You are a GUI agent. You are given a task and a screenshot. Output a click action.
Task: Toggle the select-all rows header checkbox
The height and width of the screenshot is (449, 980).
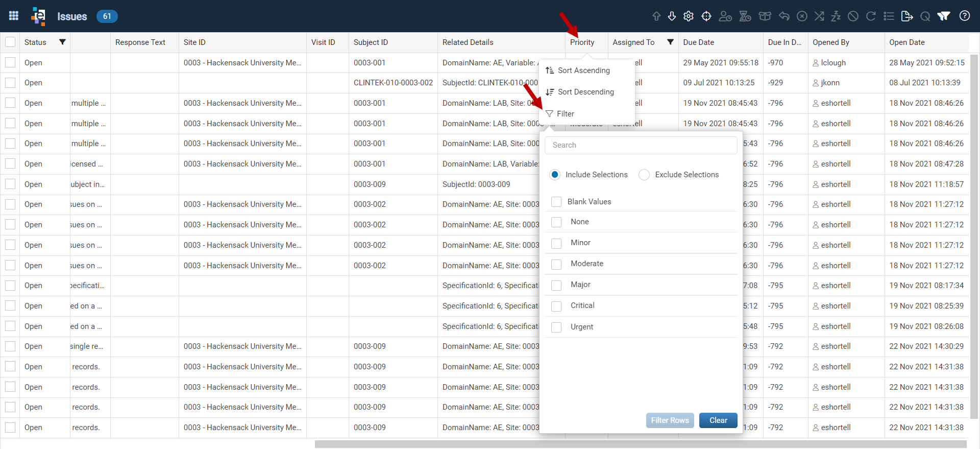10,42
